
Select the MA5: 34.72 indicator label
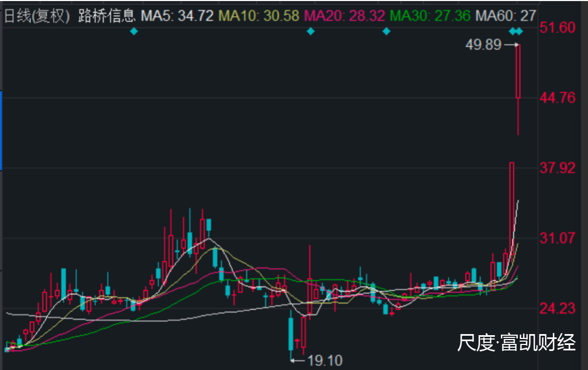(x=177, y=16)
